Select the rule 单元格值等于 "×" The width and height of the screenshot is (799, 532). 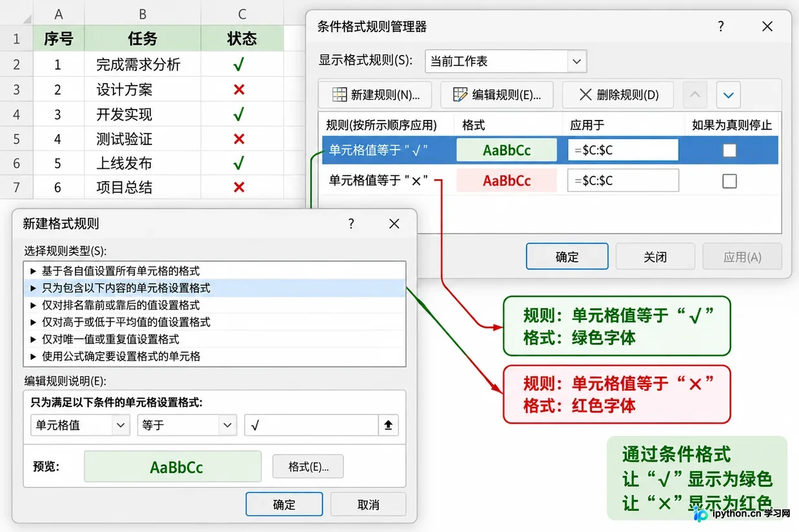(x=550, y=181)
